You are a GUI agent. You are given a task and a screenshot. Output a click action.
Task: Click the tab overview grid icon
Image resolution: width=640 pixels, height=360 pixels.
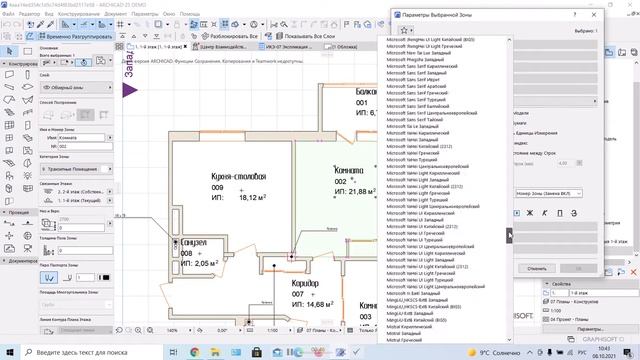click(x=119, y=47)
